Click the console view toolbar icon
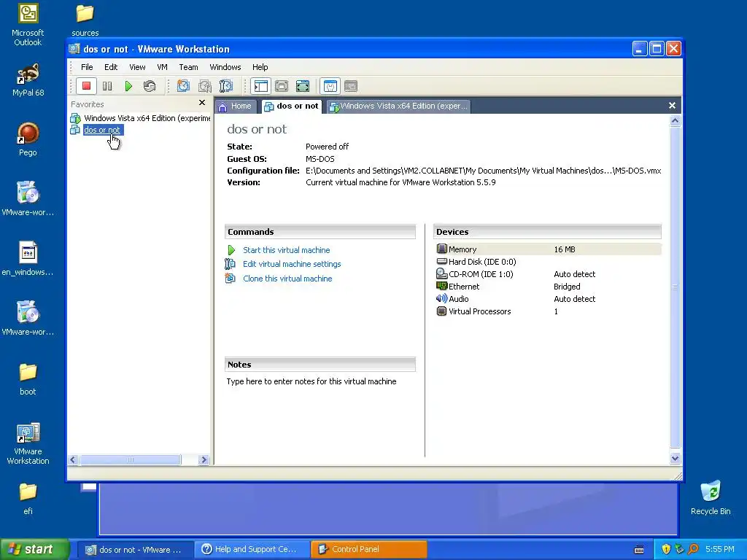Viewport: 747px width, 560px height. click(351, 86)
